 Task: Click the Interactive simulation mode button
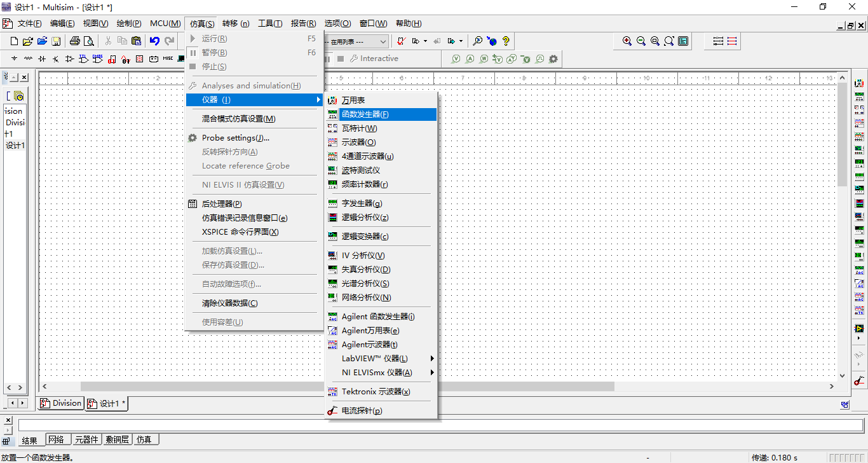tap(374, 59)
